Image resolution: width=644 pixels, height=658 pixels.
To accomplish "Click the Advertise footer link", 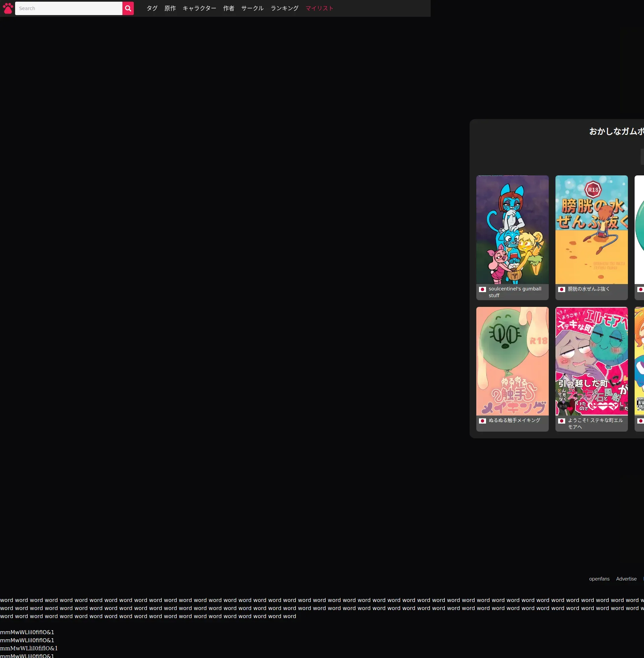I will click(x=626, y=579).
